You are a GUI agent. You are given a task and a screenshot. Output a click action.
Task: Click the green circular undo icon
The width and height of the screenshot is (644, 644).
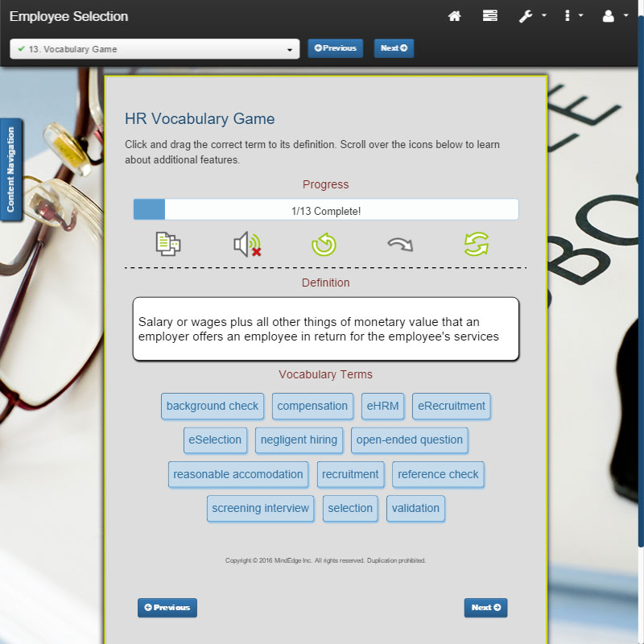point(324,244)
